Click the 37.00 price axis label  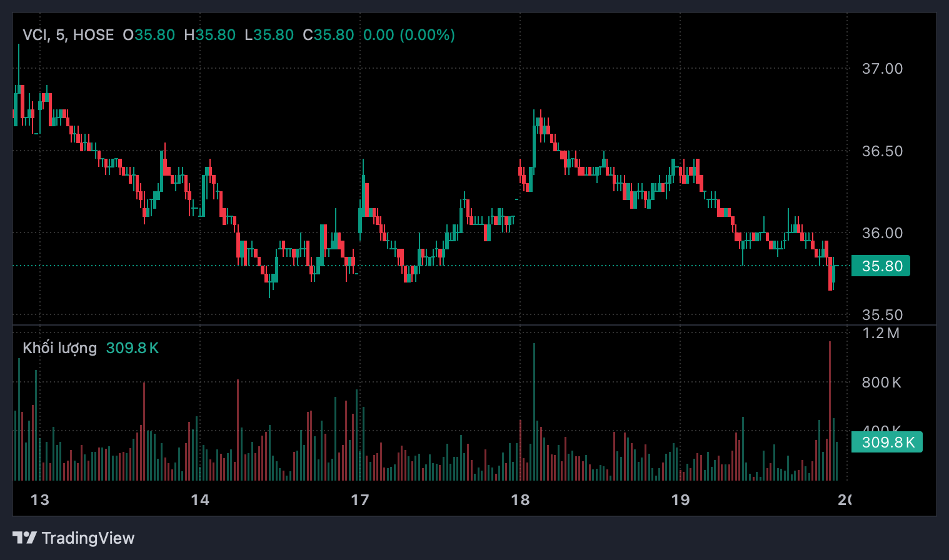click(882, 69)
